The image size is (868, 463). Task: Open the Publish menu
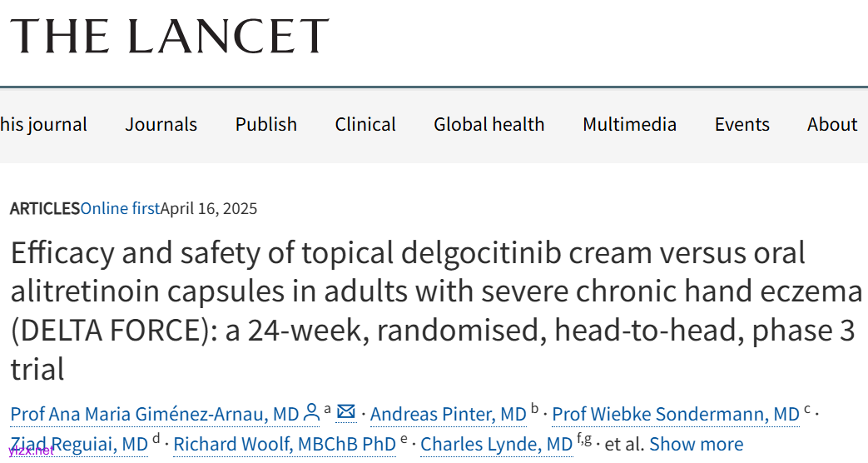(x=266, y=125)
